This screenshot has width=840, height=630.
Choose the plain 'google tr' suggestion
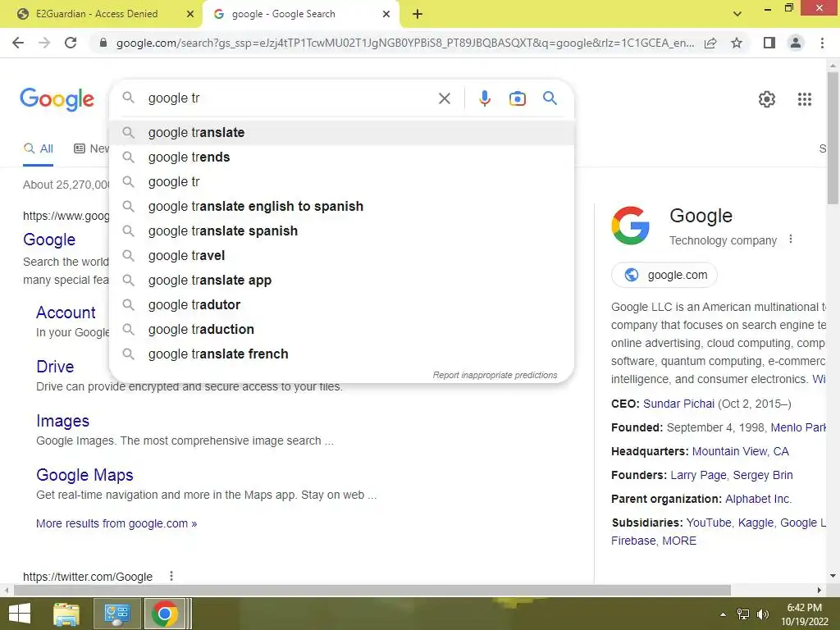[x=341, y=181]
